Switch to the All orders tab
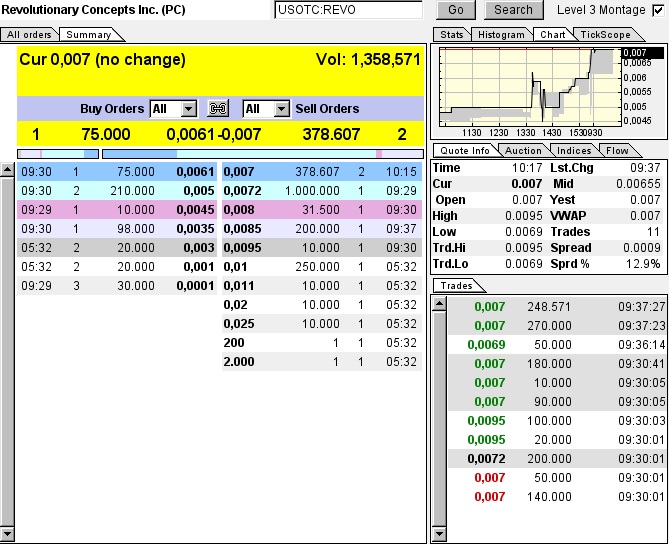 click(x=29, y=35)
